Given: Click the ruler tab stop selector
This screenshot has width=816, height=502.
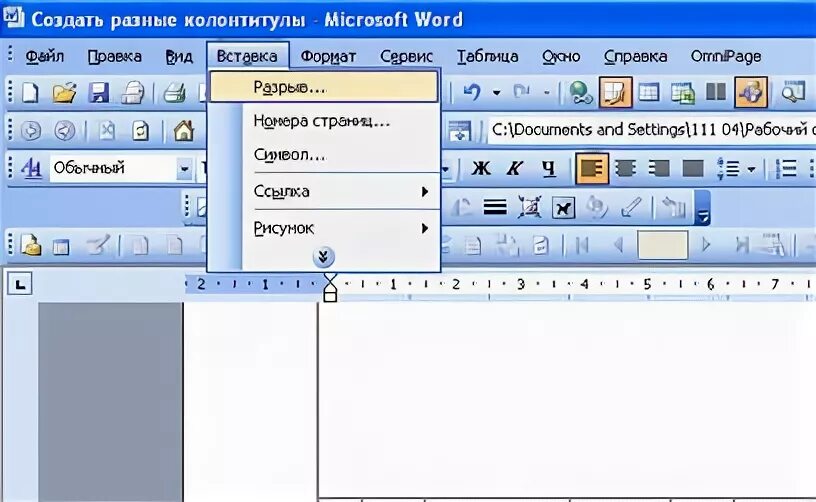Looking at the screenshot, I should pyautogui.click(x=20, y=284).
